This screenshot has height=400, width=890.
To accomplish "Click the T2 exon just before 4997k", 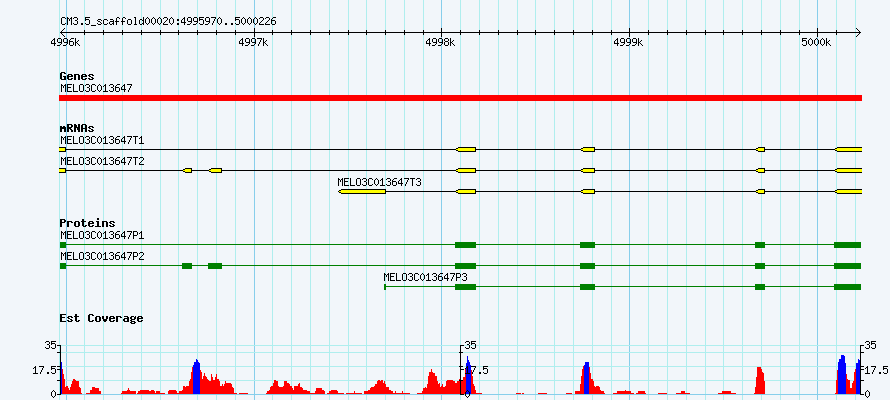I will pyautogui.click(x=215, y=170).
